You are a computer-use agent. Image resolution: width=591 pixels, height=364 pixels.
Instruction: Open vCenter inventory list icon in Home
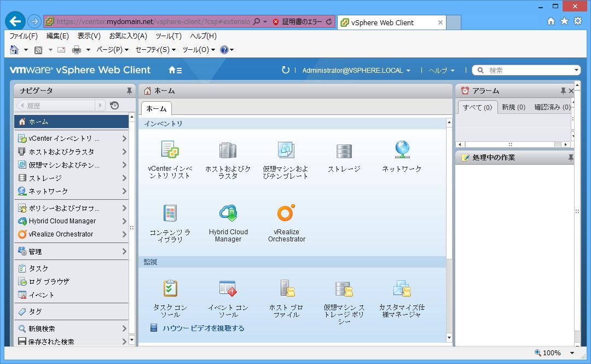coord(170,149)
